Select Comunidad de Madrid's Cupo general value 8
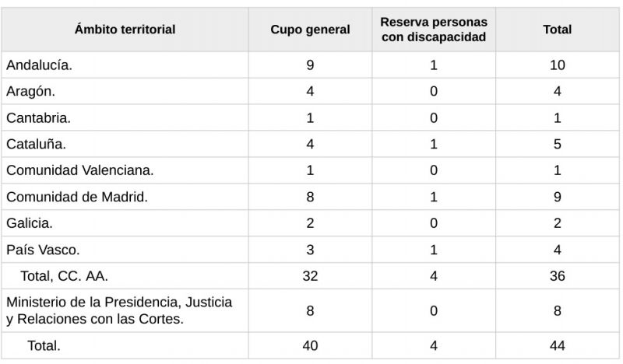 point(310,197)
